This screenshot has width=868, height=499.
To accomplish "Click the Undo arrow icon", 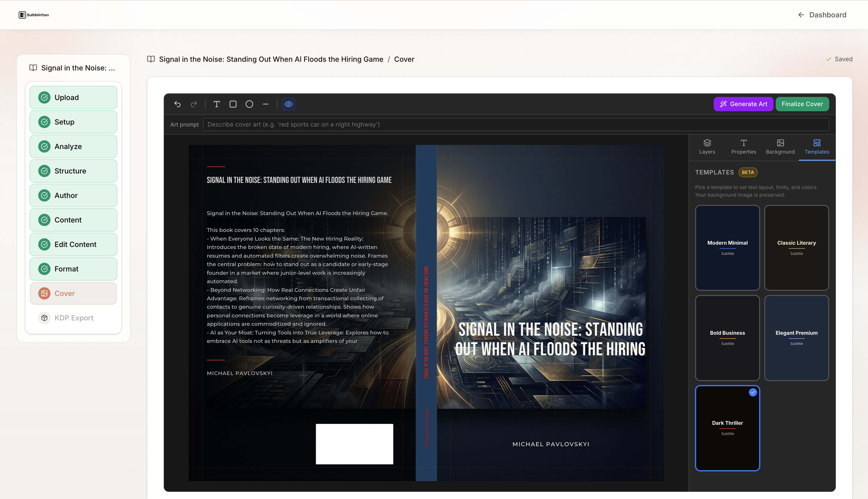I will [x=177, y=104].
